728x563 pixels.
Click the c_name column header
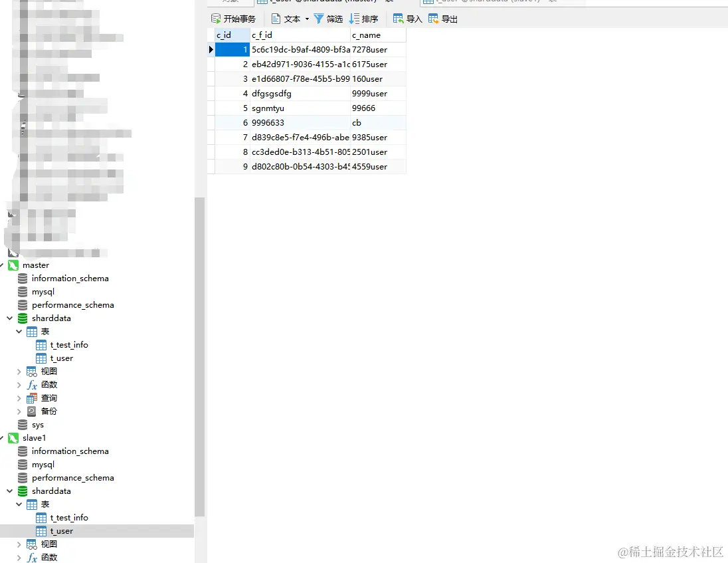click(x=378, y=35)
